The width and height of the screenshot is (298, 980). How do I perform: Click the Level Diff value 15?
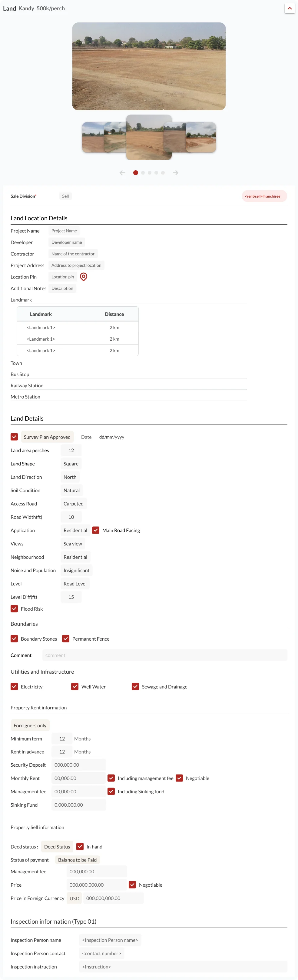[71, 597]
